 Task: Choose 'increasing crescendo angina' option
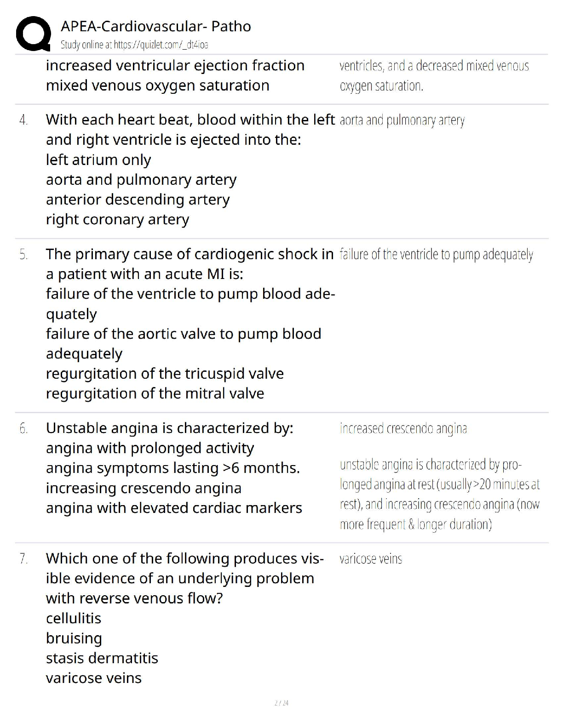coord(144,488)
